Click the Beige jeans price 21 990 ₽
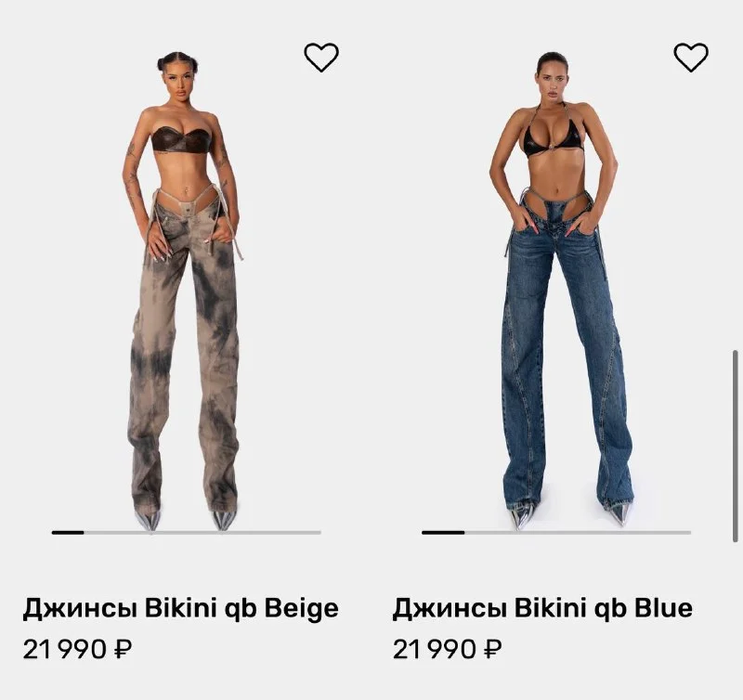 click(78, 649)
